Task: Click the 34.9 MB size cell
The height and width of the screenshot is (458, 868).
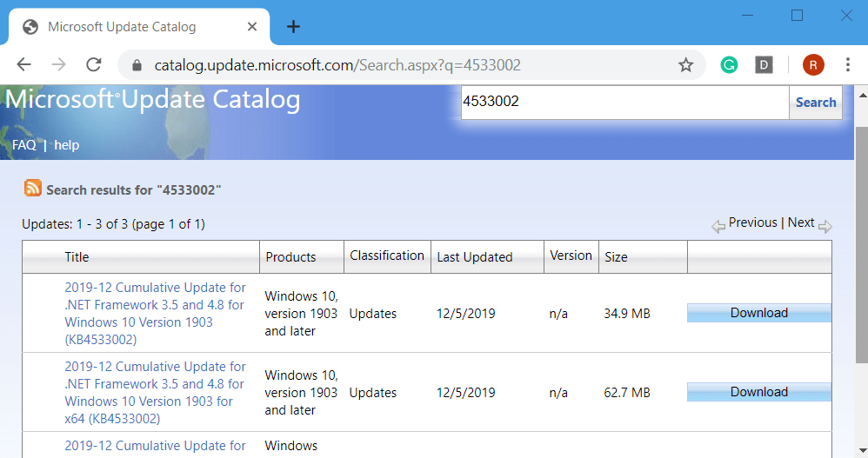Action: click(627, 314)
